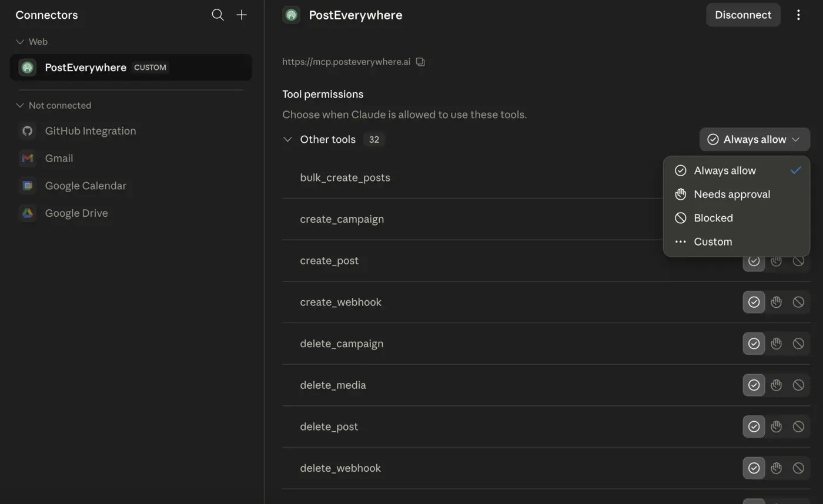Click the delete_webhook tool name
Screen dimensions: 823x504
click(340, 468)
